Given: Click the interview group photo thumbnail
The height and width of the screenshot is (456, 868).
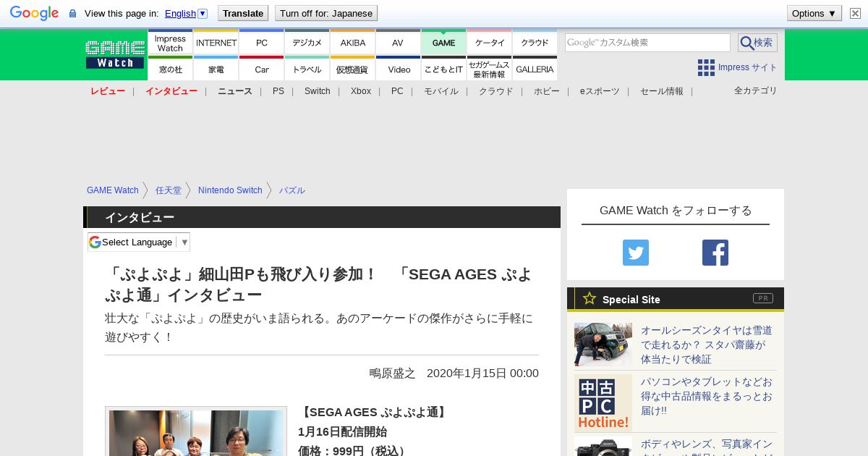Looking at the screenshot, I should tap(196, 432).
